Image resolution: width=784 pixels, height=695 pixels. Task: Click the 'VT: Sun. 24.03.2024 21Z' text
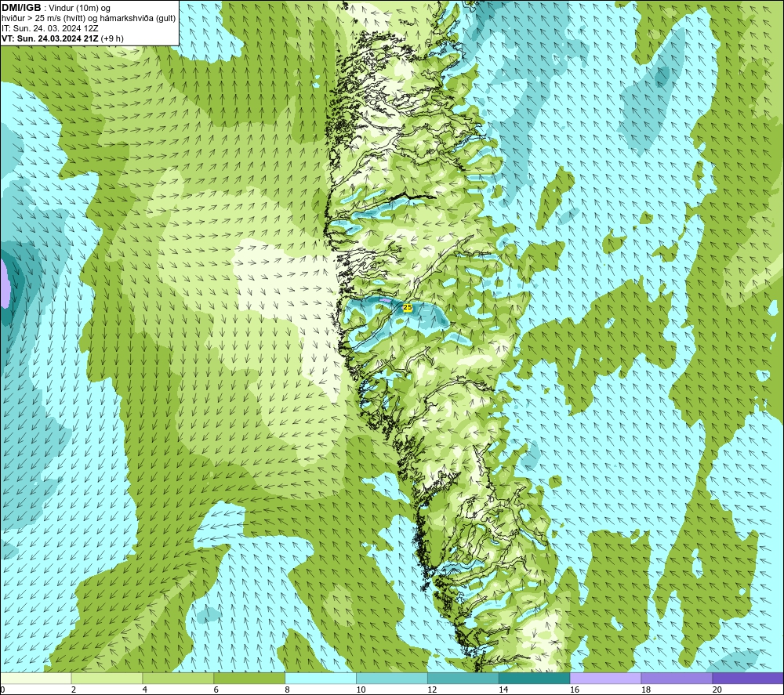pyautogui.click(x=50, y=38)
